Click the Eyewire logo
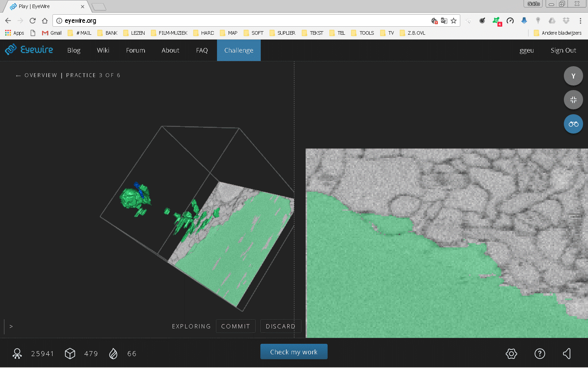 coord(29,50)
